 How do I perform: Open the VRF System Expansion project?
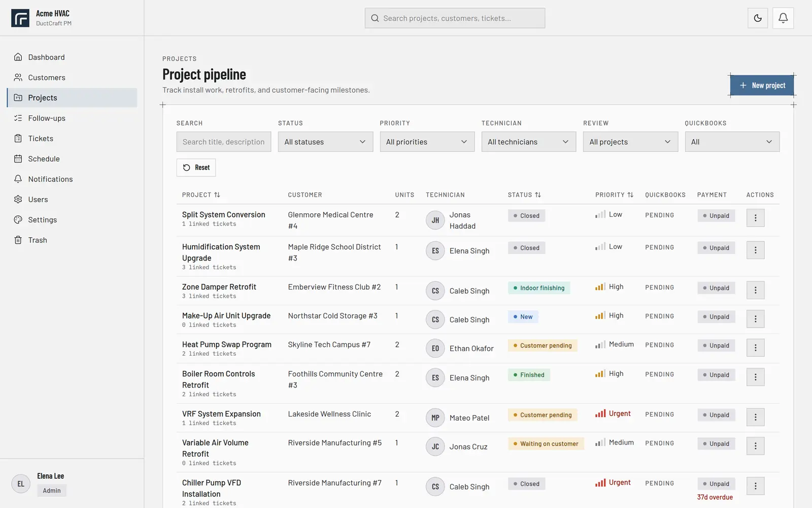(221, 414)
